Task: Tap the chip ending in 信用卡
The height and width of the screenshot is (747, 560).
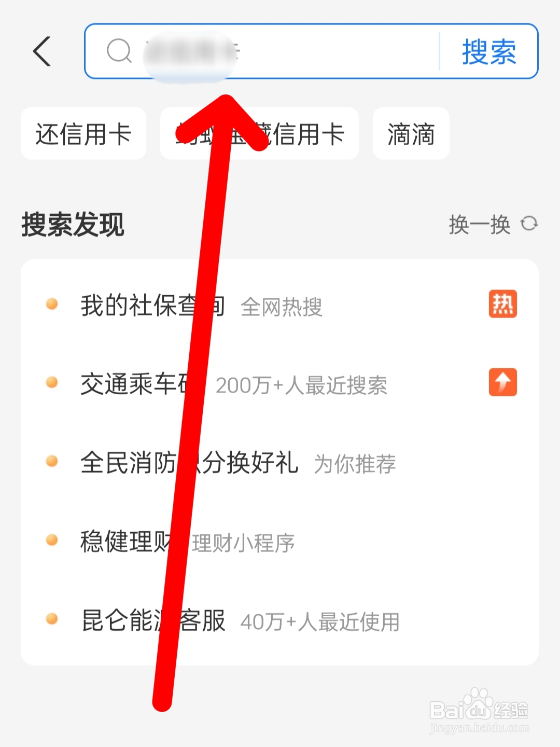Action: (259, 134)
